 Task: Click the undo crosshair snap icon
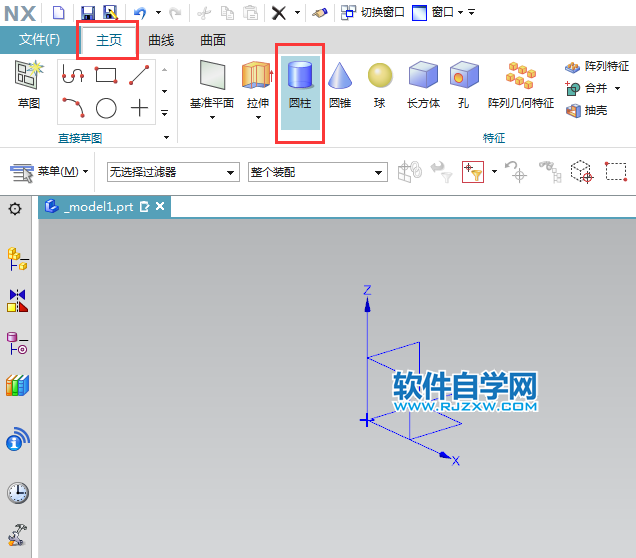tap(516, 172)
